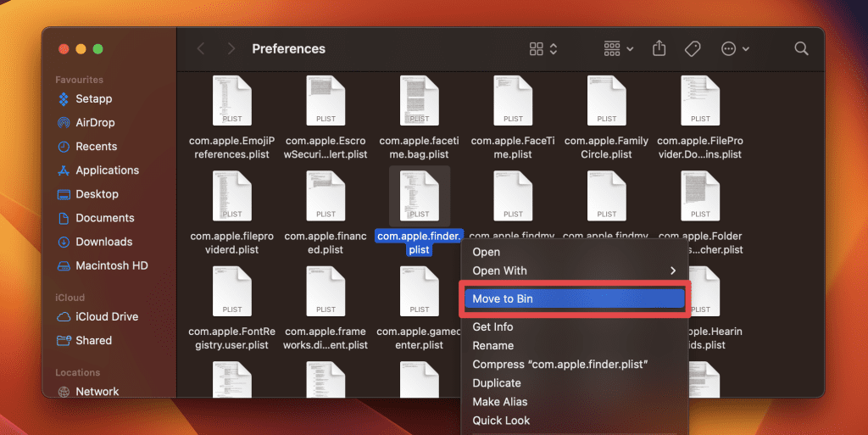Select com.apple.EscrowSecurityAlert plist file icon
The height and width of the screenshot is (435, 868).
click(x=325, y=101)
